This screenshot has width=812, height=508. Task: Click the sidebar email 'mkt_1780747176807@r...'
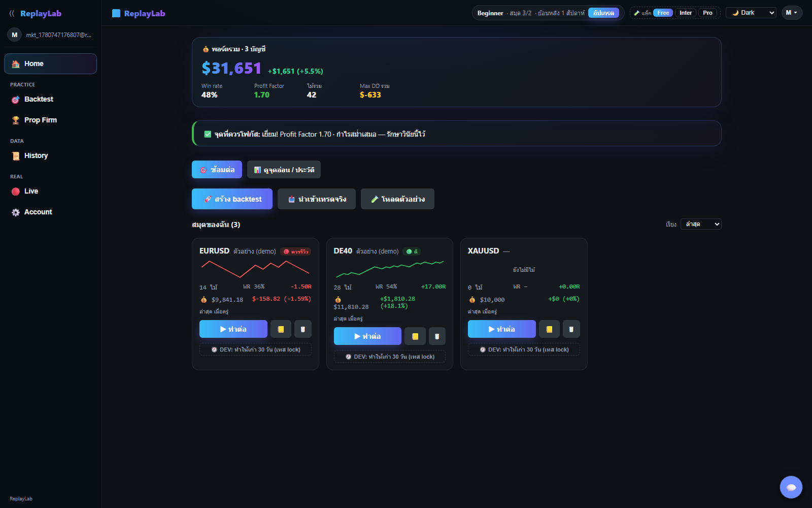click(59, 35)
